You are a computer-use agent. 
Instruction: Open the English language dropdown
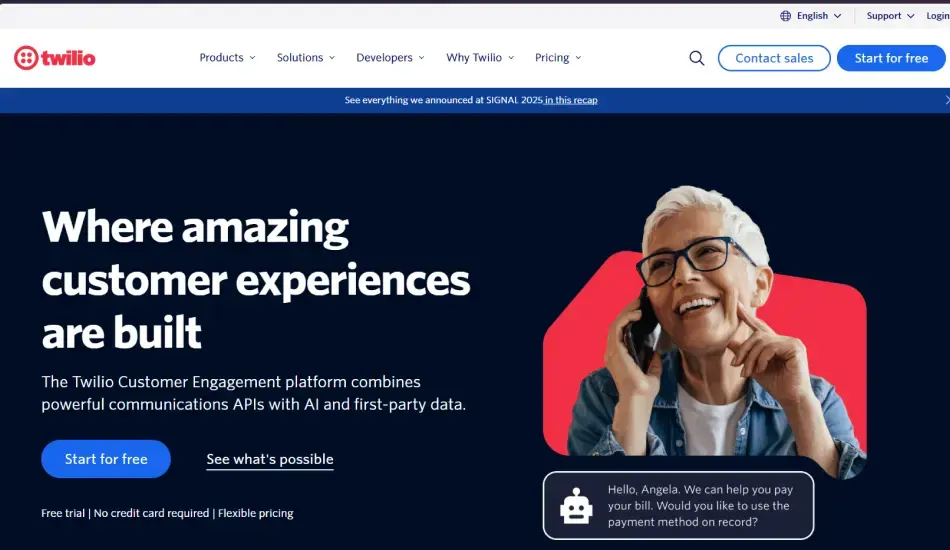click(811, 16)
